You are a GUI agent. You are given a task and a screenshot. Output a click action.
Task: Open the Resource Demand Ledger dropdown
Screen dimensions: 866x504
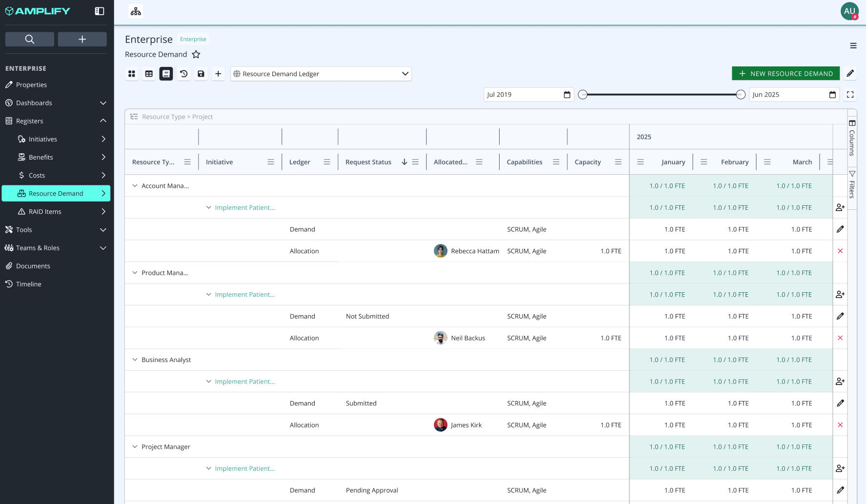click(321, 74)
